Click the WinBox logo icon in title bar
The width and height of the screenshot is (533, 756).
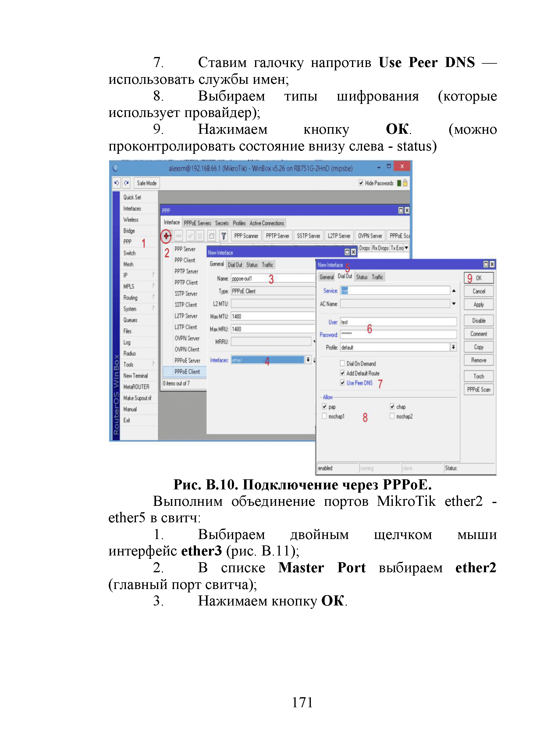click(115, 168)
